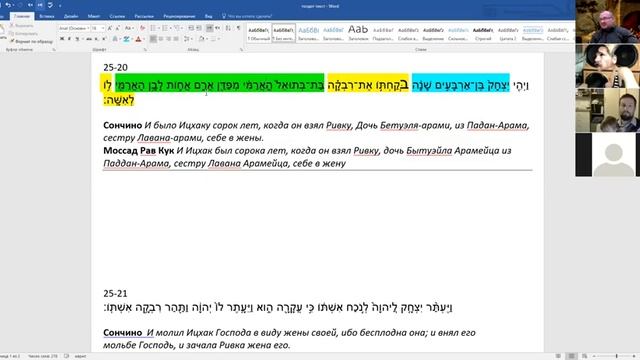
Task: Justify the paragraph text
Action: click(x=176, y=39)
